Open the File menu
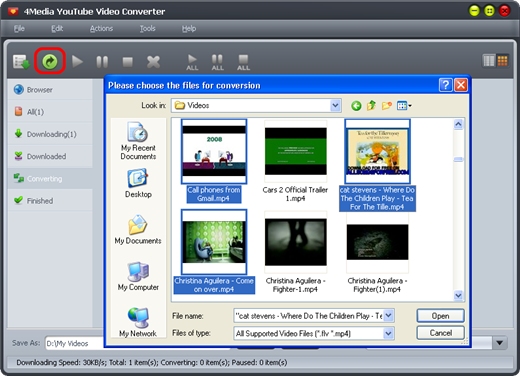520x376 pixels. (x=19, y=29)
